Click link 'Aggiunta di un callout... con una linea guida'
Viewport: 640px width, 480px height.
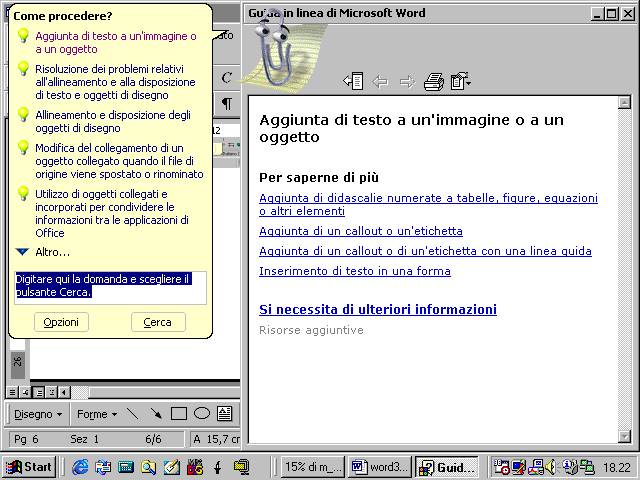coord(425,251)
